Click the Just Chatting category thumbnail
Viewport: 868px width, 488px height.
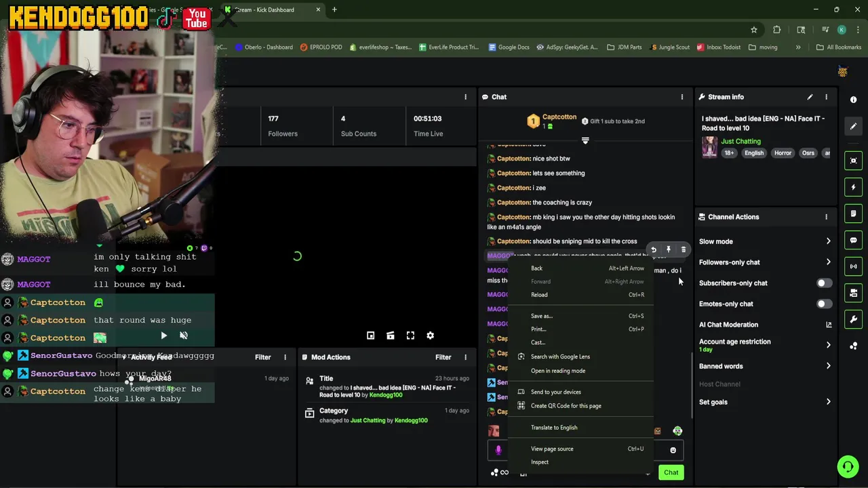pos(709,147)
